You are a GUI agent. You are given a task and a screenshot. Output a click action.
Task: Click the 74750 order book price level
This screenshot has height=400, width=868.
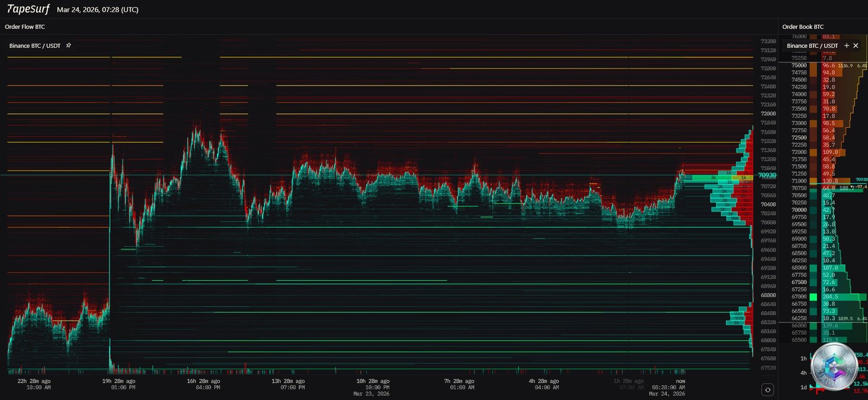[x=799, y=73]
